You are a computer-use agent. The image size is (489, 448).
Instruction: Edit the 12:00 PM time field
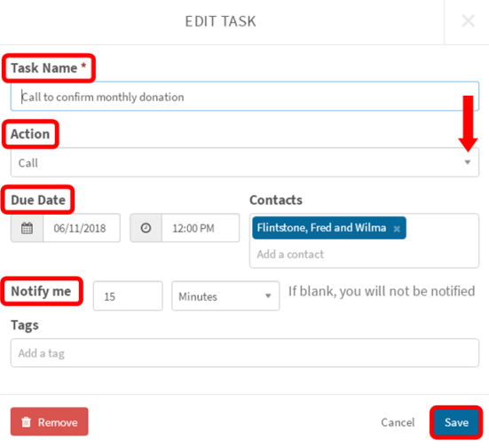point(201,228)
